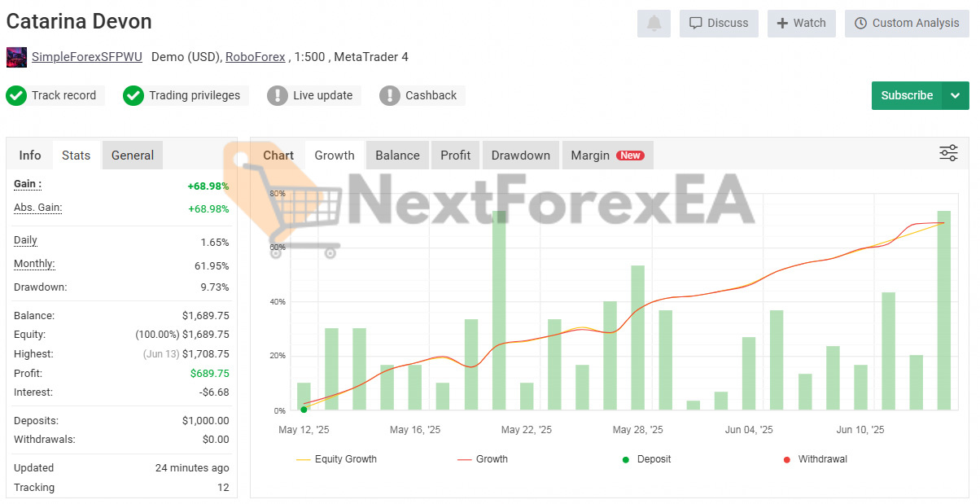The height and width of the screenshot is (504, 980).
Task: Click the Live update status icon
Action: tap(276, 95)
